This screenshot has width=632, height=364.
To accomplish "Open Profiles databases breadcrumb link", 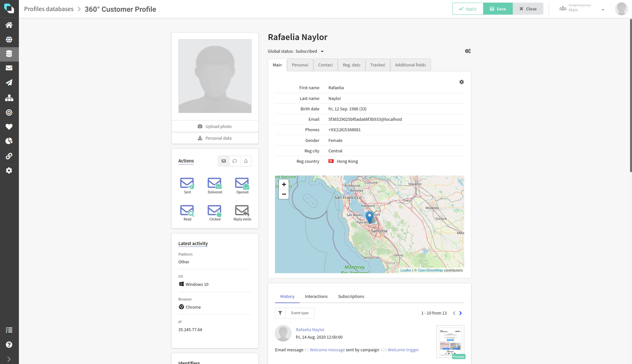I will click(49, 9).
